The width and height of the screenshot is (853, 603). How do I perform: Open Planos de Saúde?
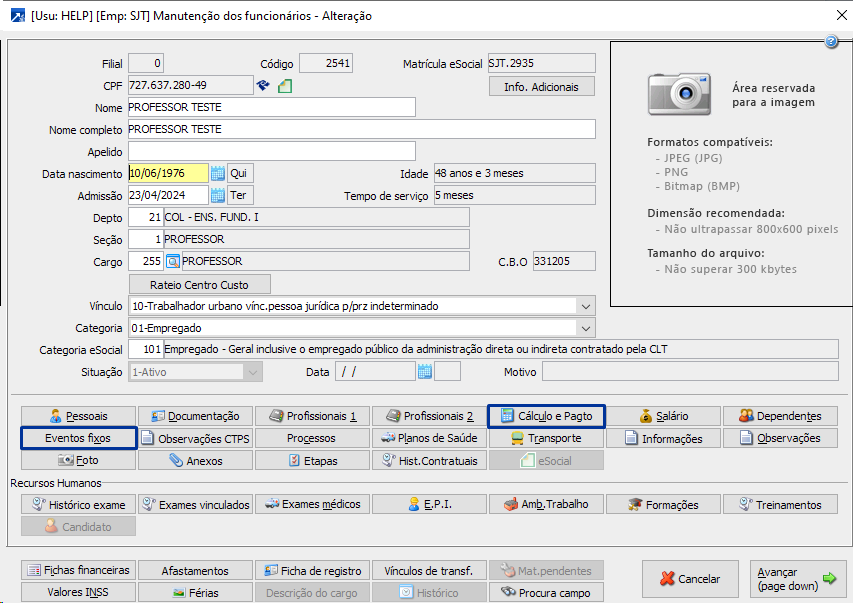pyautogui.click(x=429, y=439)
